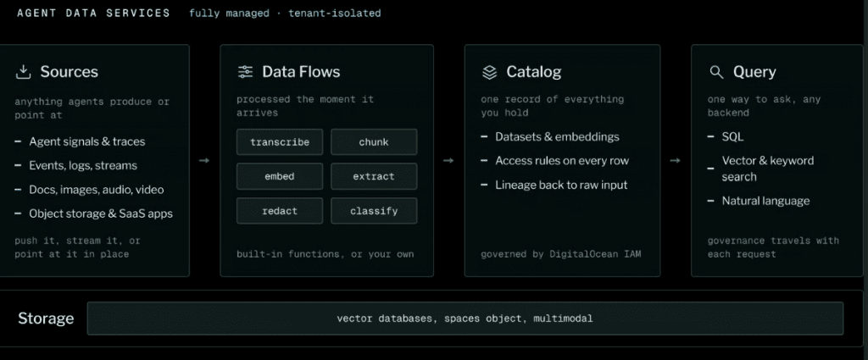Select the classify function chip
The width and height of the screenshot is (868, 360).
click(374, 211)
